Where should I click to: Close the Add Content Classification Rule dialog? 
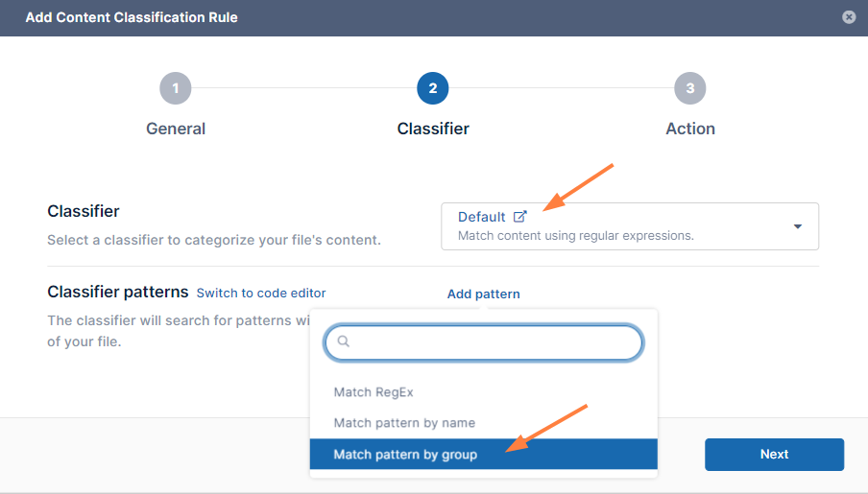[849, 17]
